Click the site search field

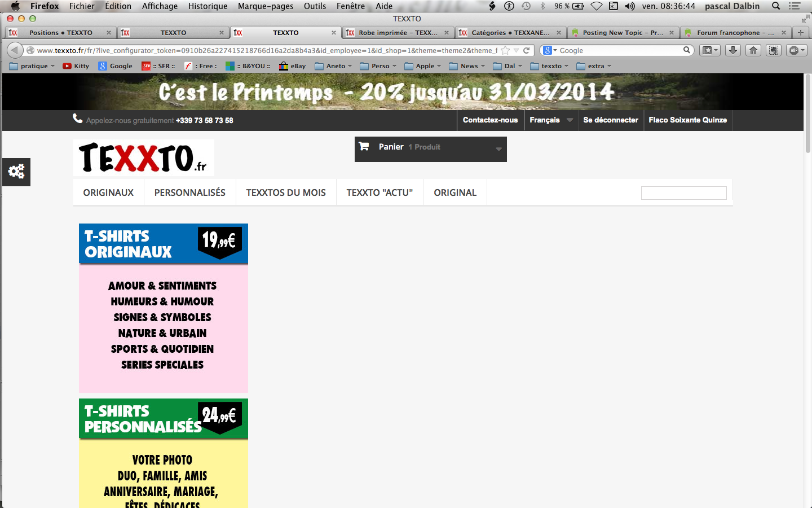[684, 193]
